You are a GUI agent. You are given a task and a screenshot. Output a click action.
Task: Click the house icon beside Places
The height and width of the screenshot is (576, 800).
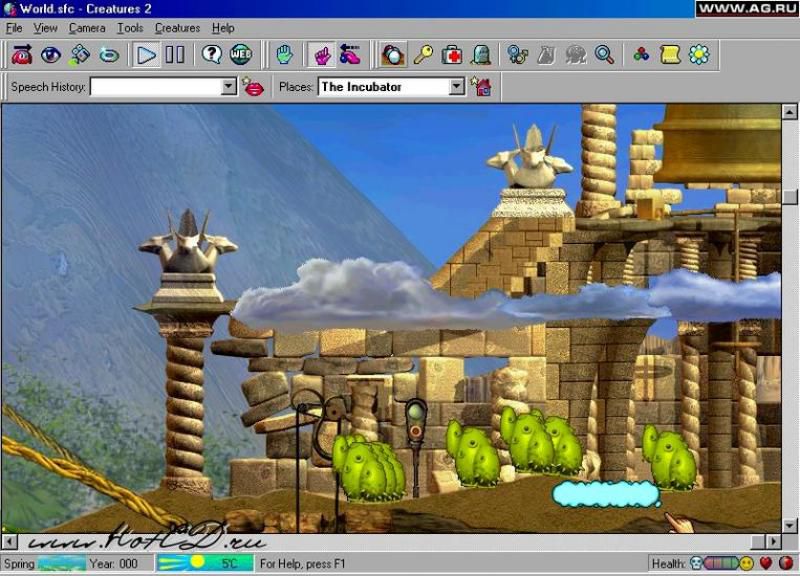(482, 87)
